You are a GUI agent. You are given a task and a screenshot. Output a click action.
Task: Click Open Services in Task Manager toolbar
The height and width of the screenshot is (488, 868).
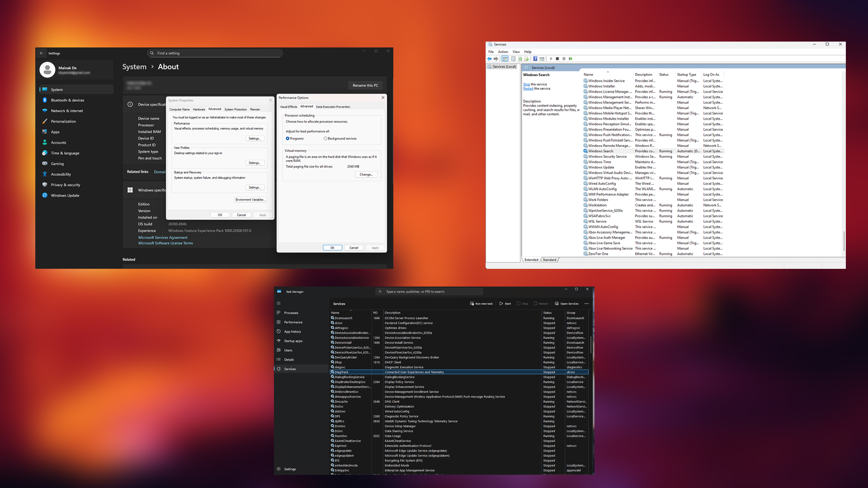[566, 304]
